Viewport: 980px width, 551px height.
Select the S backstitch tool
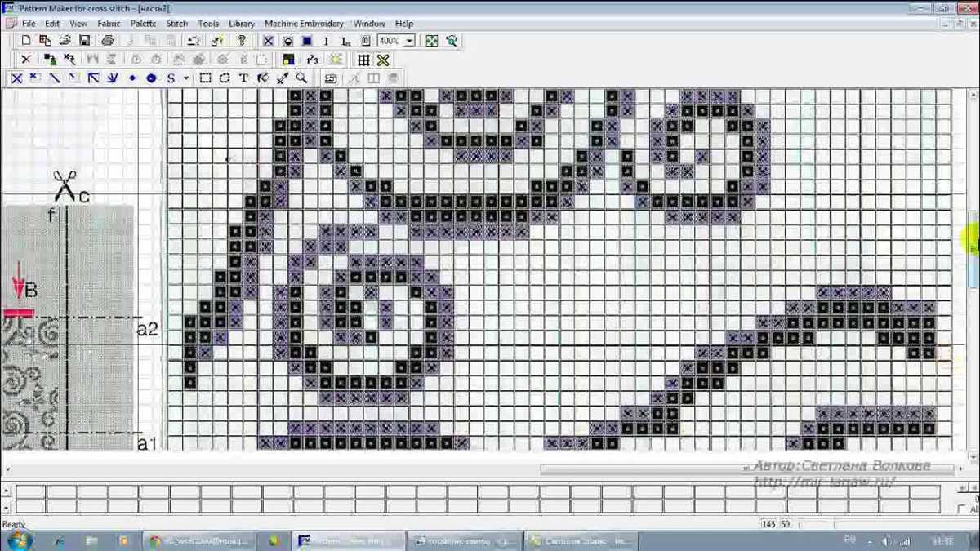[171, 78]
